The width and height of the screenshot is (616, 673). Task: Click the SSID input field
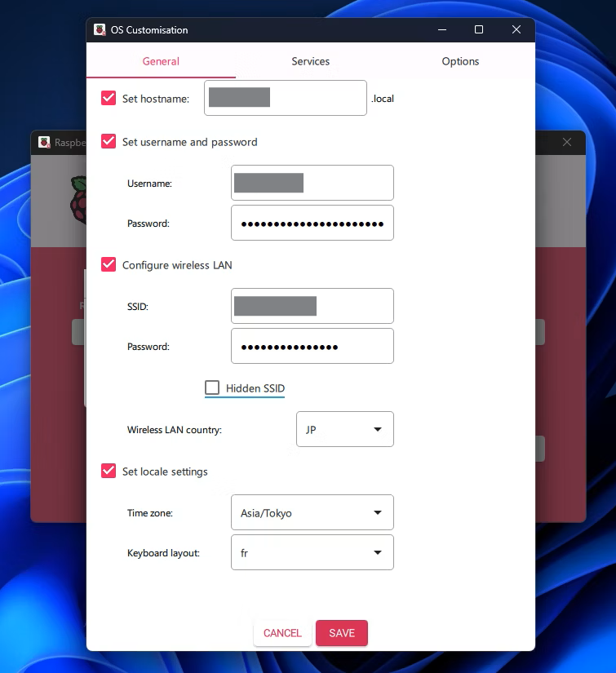pyautogui.click(x=312, y=306)
